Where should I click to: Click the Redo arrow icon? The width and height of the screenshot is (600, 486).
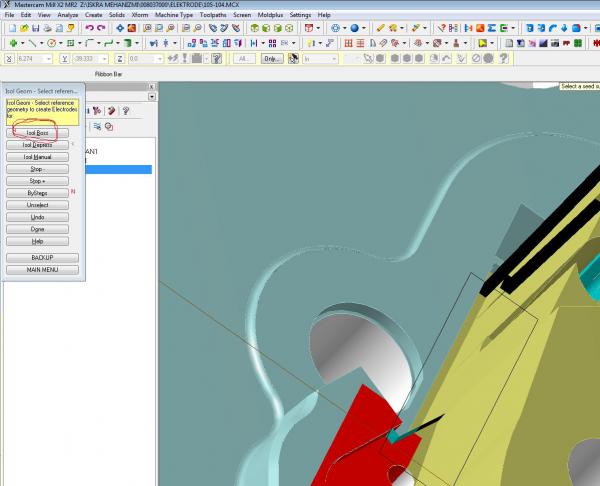(101, 28)
